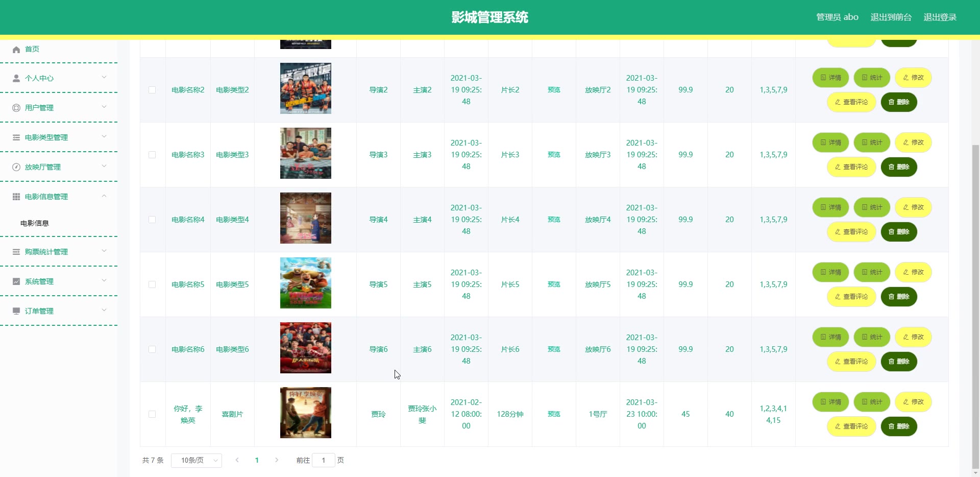This screenshot has height=477, width=980.
Task: Click the list icon for 电影类型管理
Action: click(16, 137)
